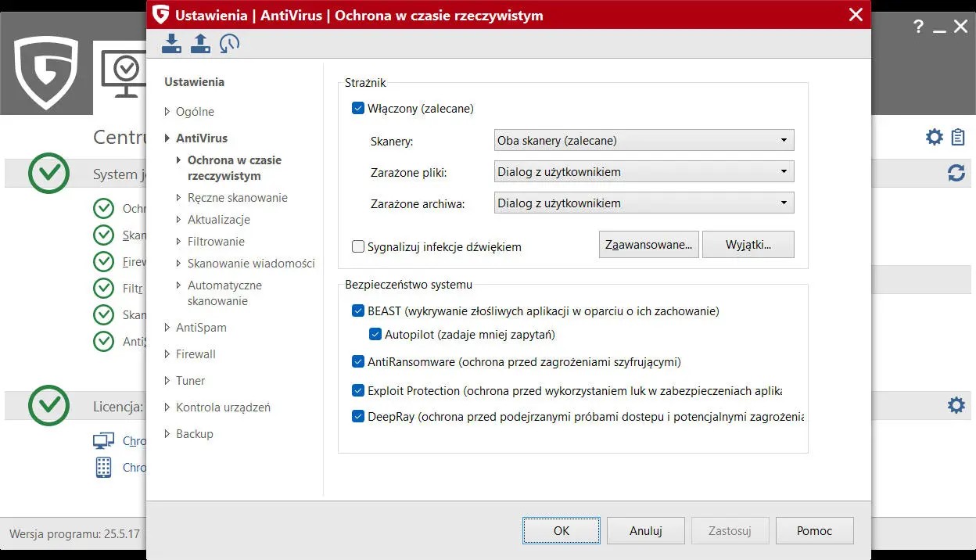Disable the BEAST behavior detection checkbox

358,311
